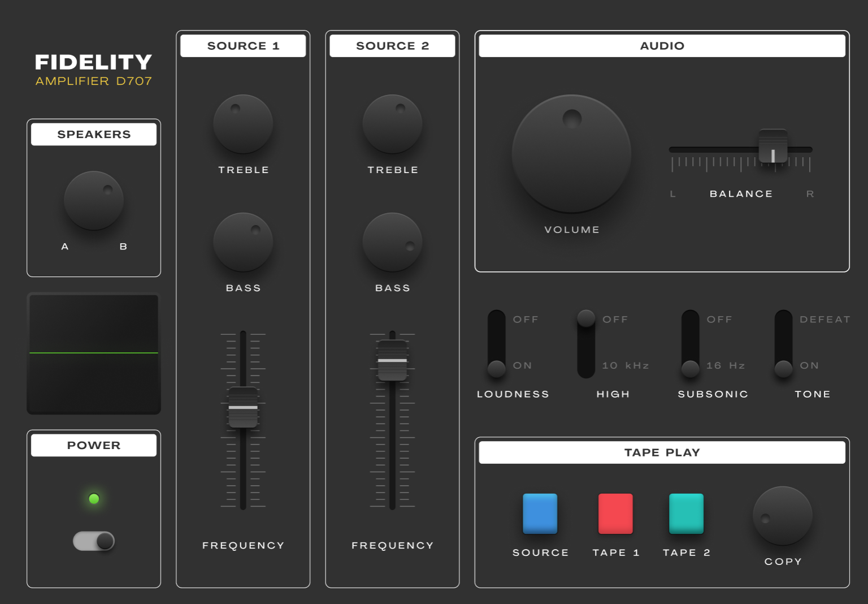The image size is (868, 604).
Task: Select the red Tape 1 button
Action: (x=615, y=514)
